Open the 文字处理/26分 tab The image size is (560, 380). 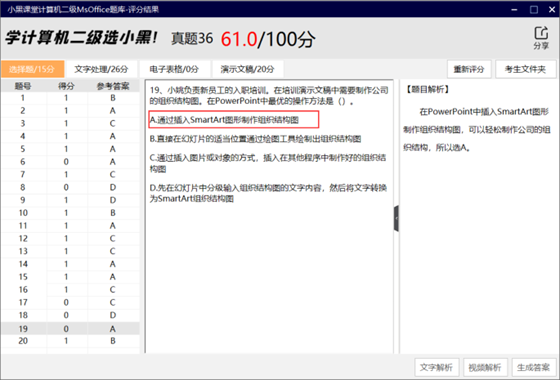pyautogui.click(x=101, y=69)
